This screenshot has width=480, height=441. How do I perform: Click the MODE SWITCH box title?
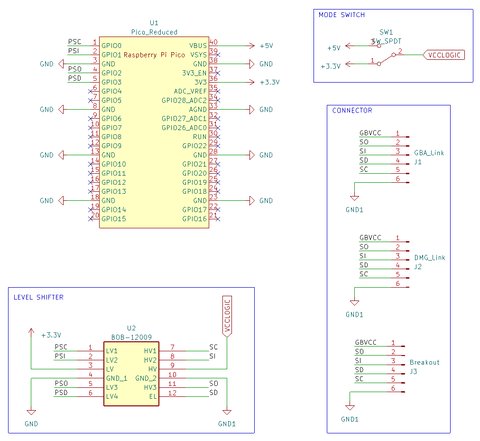[342, 15]
